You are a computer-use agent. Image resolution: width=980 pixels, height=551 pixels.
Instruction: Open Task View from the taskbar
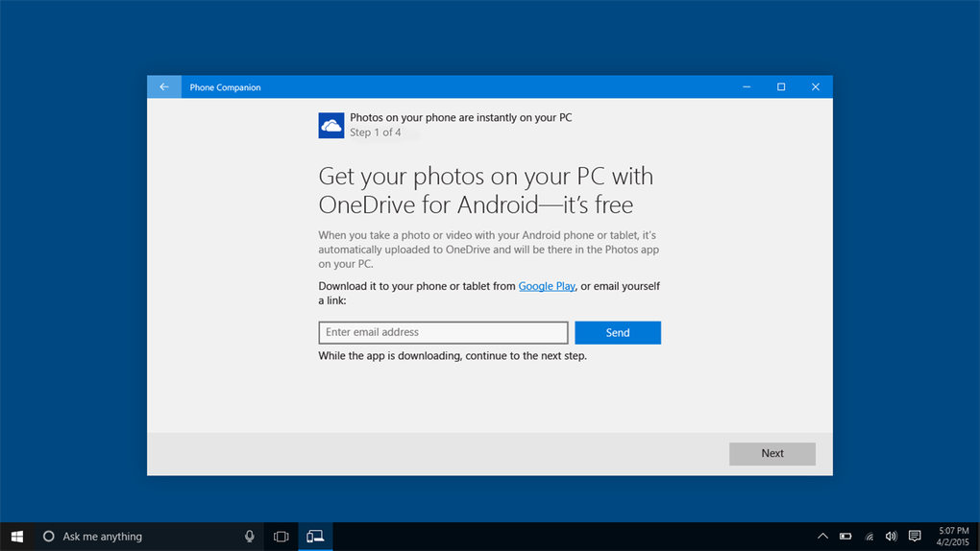281,537
